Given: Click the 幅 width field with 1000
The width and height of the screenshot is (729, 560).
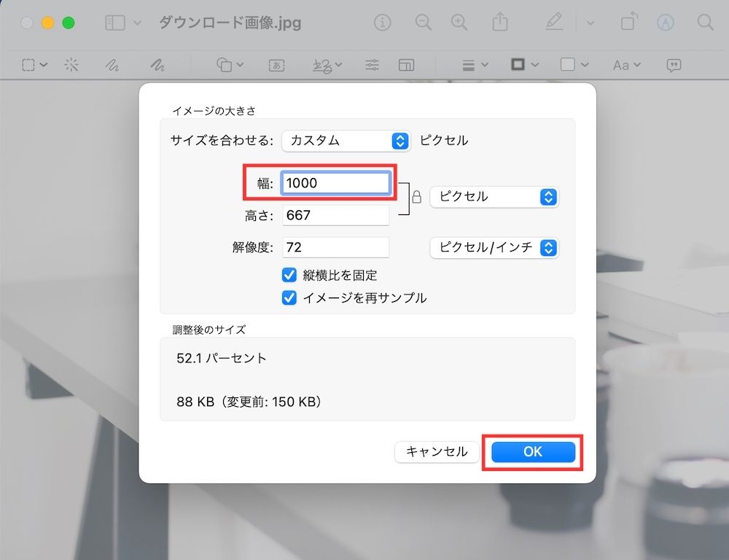Looking at the screenshot, I should point(335,183).
